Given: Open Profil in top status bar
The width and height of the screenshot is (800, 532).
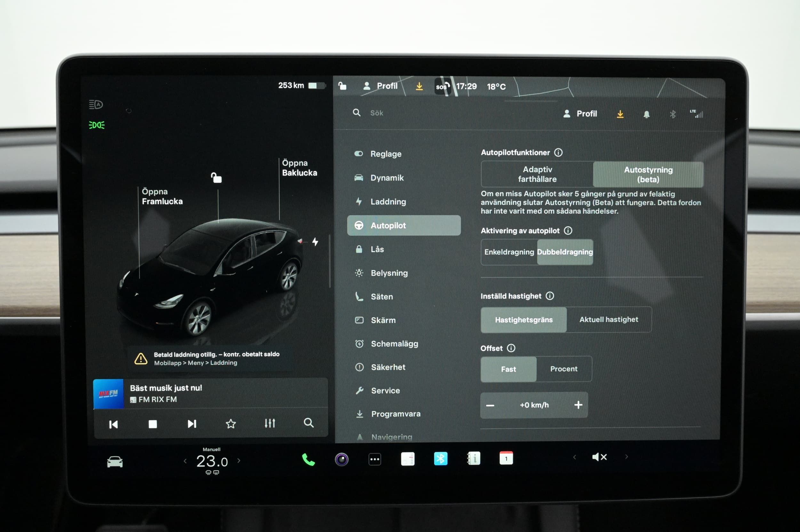Looking at the screenshot, I should [380, 86].
